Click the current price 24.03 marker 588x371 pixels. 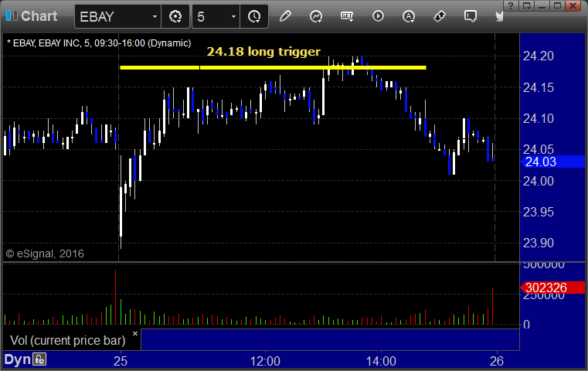click(552, 162)
